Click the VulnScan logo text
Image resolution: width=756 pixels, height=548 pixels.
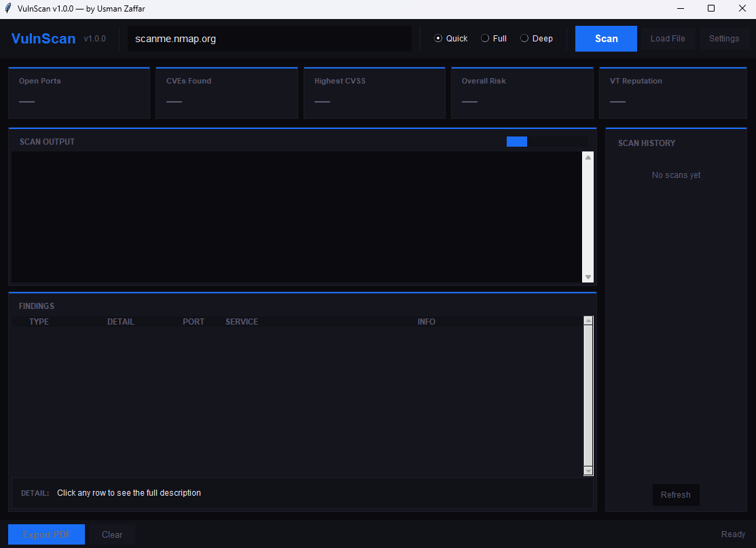(43, 39)
